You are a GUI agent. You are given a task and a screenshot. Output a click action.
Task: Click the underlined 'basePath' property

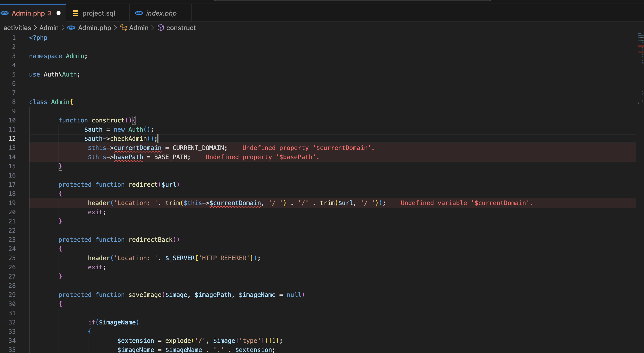(128, 157)
